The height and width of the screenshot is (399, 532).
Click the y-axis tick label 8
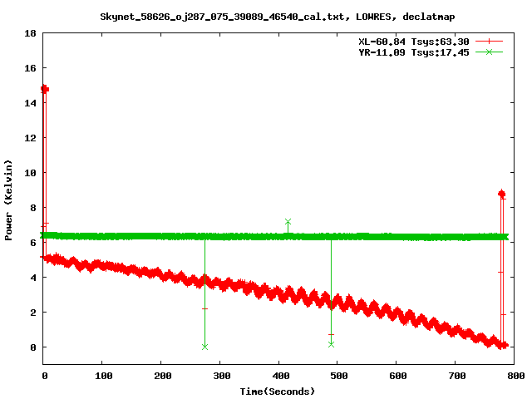(33, 208)
